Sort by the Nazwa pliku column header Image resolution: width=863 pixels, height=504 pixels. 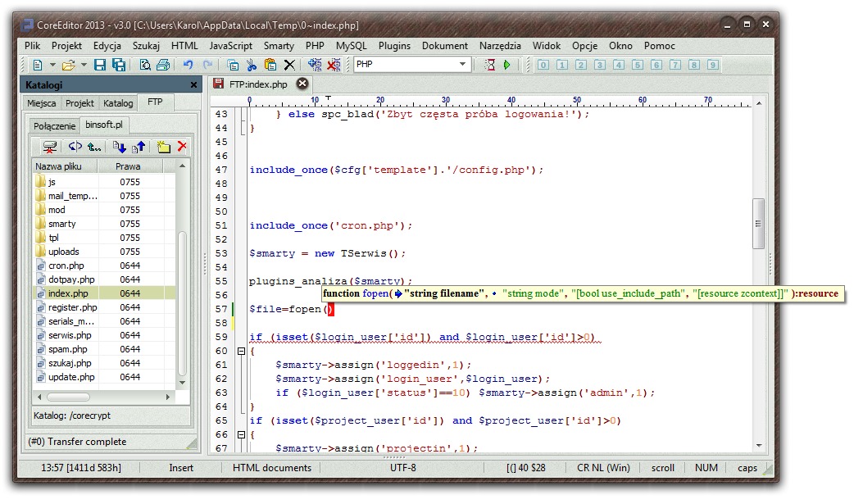(x=65, y=166)
